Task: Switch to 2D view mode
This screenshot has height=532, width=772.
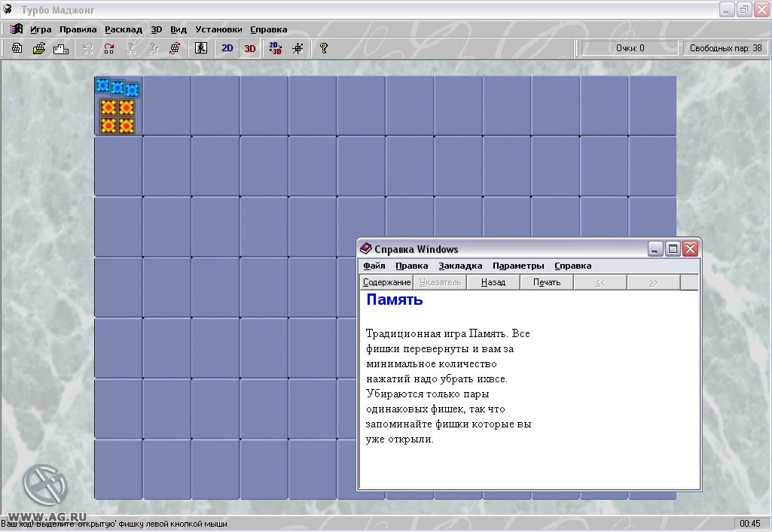Action: pos(227,48)
